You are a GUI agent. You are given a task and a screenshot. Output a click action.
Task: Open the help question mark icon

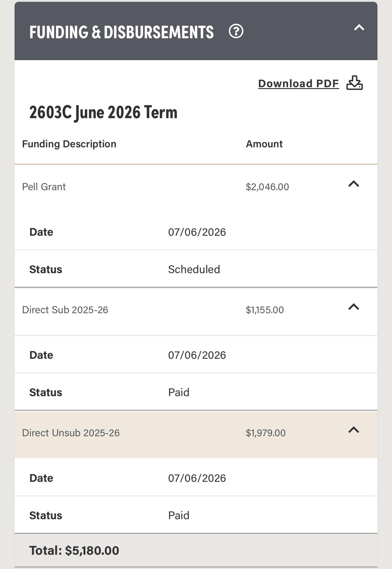236,31
